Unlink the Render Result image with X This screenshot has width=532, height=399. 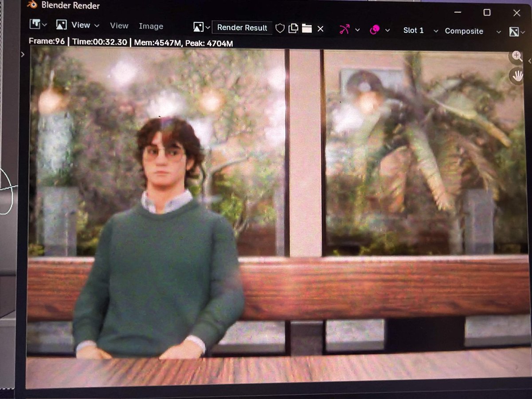point(321,29)
